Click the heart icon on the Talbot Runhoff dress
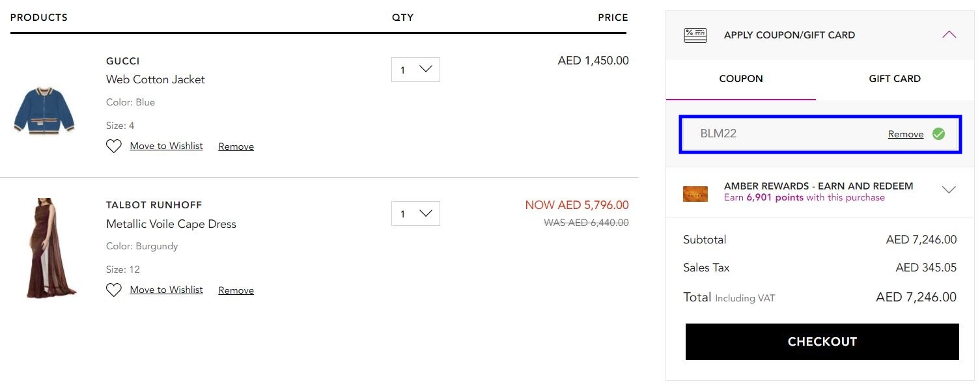 tap(113, 290)
